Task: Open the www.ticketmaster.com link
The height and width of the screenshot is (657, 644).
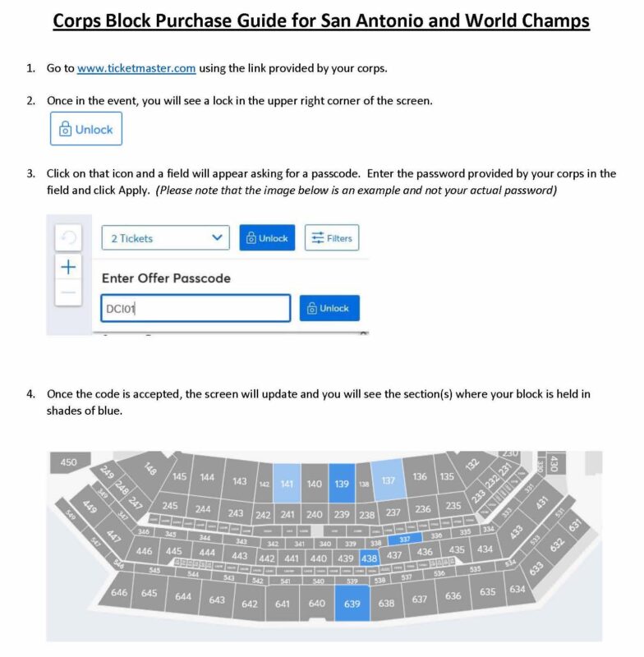Action: point(136,68)
